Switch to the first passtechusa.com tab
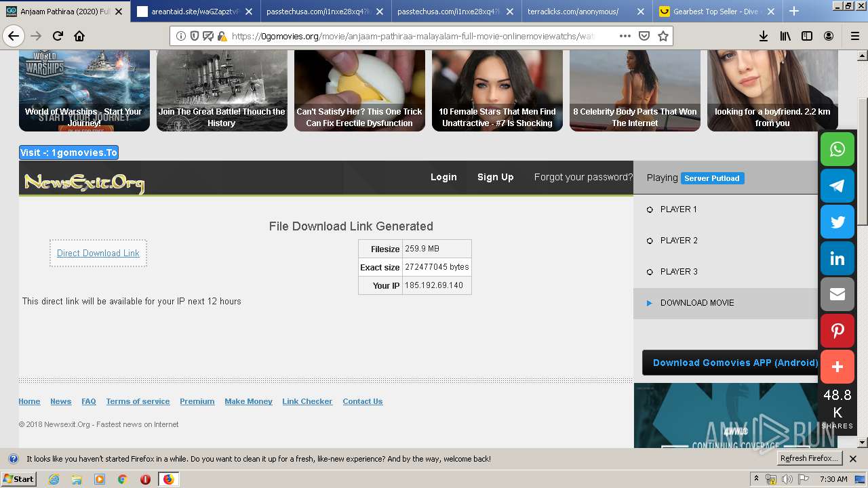868x488 pixels. click(326, 11)
